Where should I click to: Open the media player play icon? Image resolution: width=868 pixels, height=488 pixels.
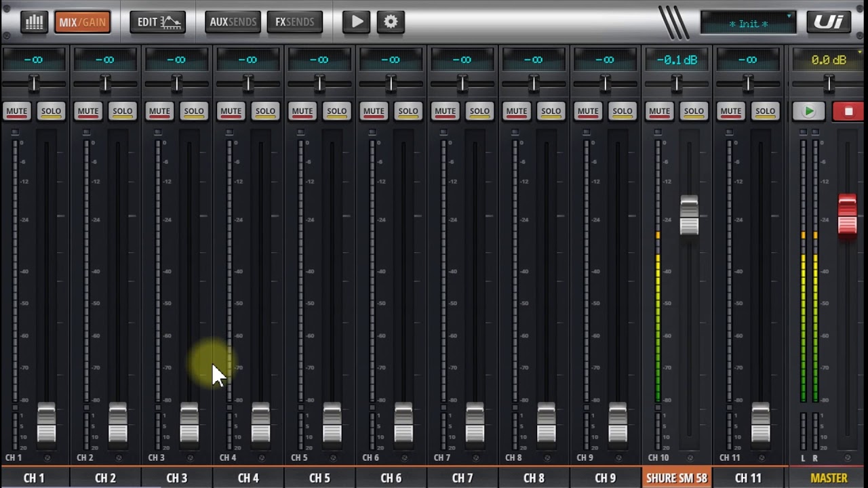pos(356,22)
